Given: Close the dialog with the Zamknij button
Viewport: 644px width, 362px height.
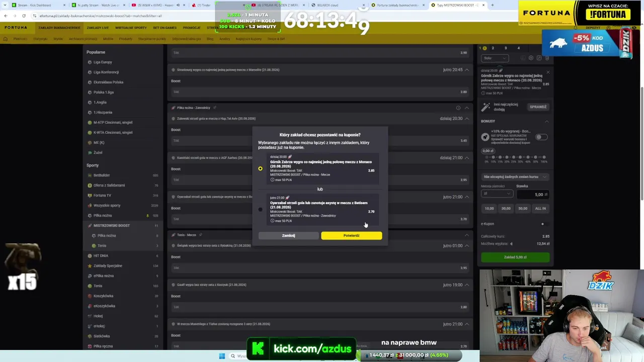Looking at the screenshot, I should (x=288, y=235).
